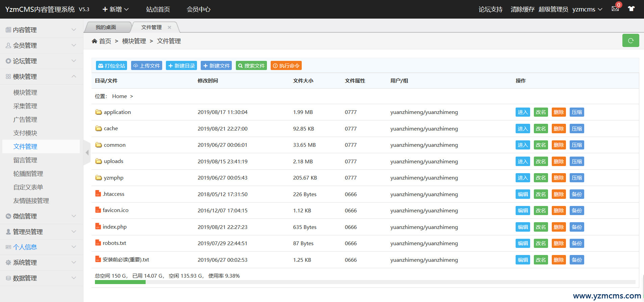The width and height of the screenshot is (644, 302).
Task: Expand the 微信管理 menu chevron
Action: click(74, 216)
